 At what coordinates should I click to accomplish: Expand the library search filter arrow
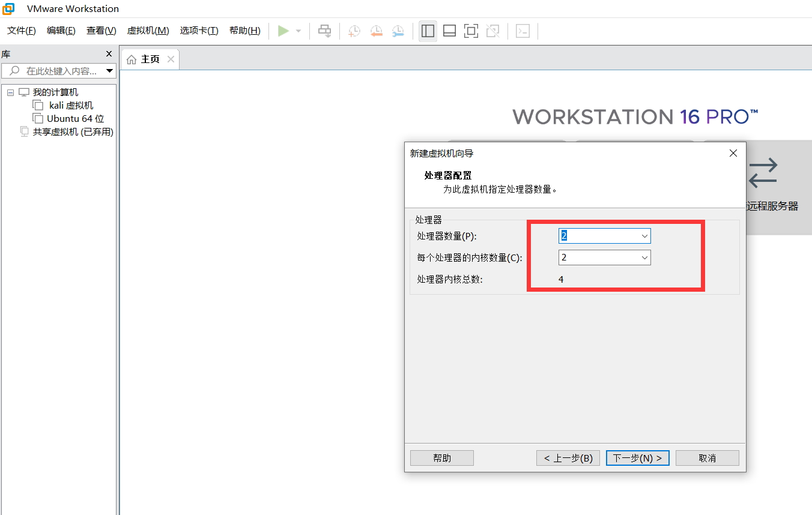pyautogui.click(x=109, y=71)
